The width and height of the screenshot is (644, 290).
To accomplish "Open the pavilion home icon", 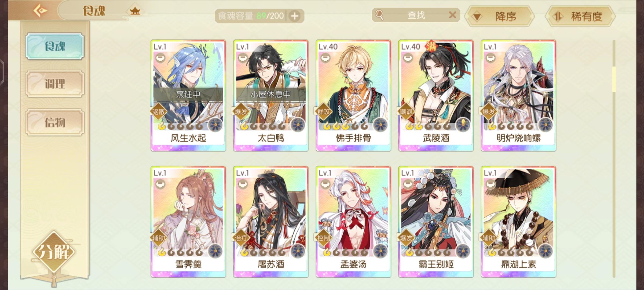I will 135,11.
